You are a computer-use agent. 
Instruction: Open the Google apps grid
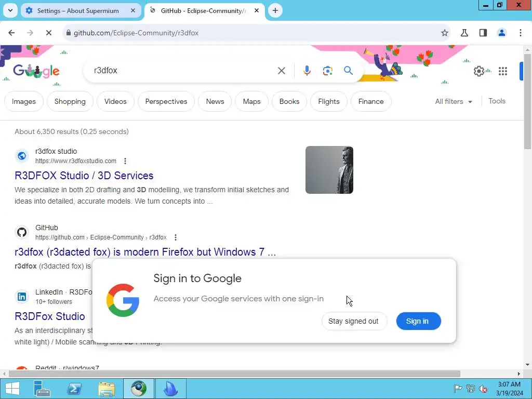[x=503, y=71]
